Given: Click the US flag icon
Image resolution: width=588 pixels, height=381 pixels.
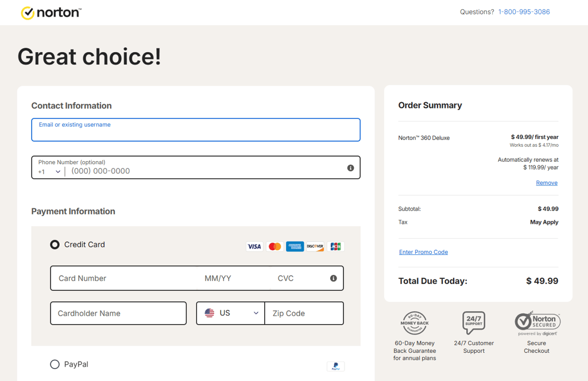Looking at the screenshot, I should (210, 313).
